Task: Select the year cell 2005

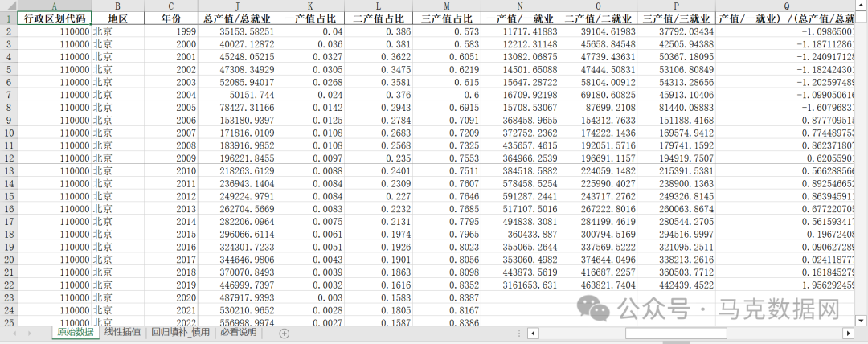Action: point(170,108)
